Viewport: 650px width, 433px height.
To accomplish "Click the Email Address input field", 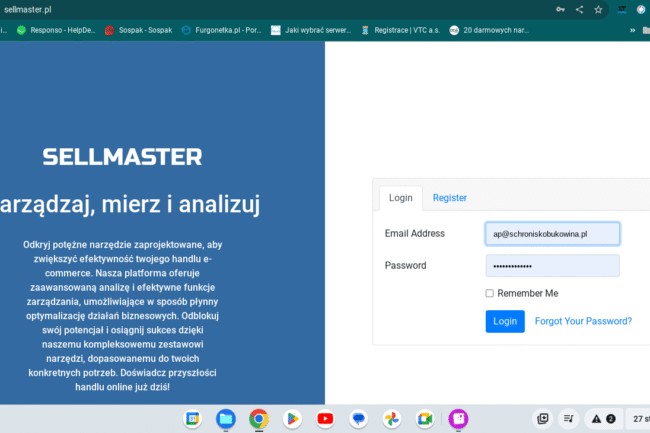I will (x=553, y=234).
